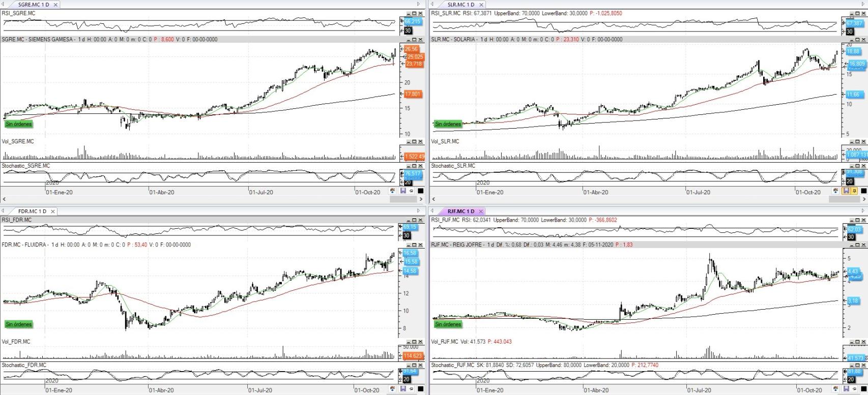This screenshot has width=868, height=395.
Task: Click the save diskette icon in SLR chart
Action: pyautogui.click(x=846, y=191)
